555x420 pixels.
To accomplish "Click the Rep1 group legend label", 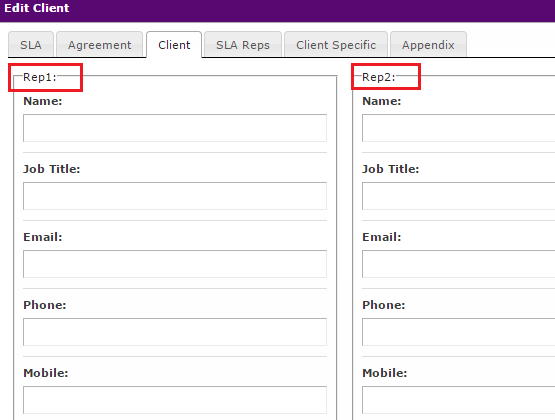I will coord(40,77).
